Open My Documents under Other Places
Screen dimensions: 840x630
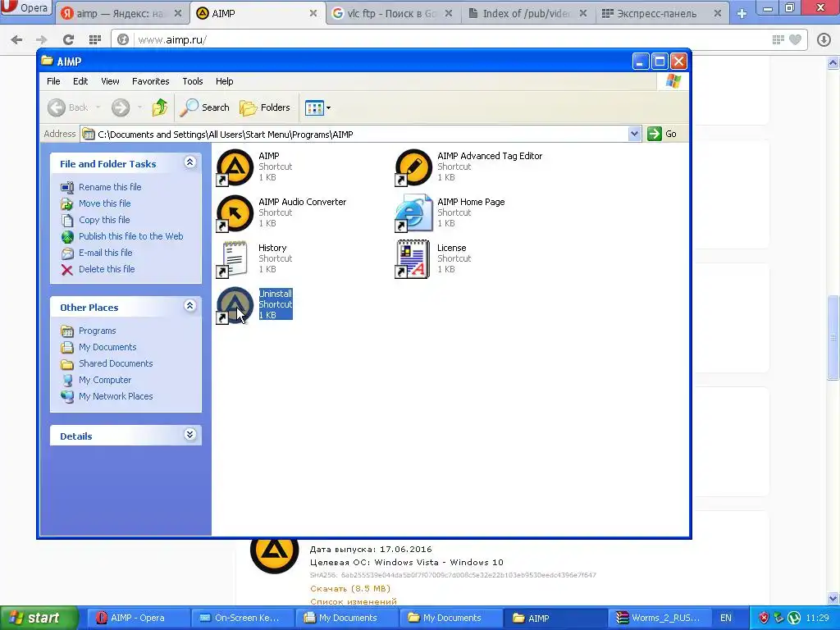(107, 347)
